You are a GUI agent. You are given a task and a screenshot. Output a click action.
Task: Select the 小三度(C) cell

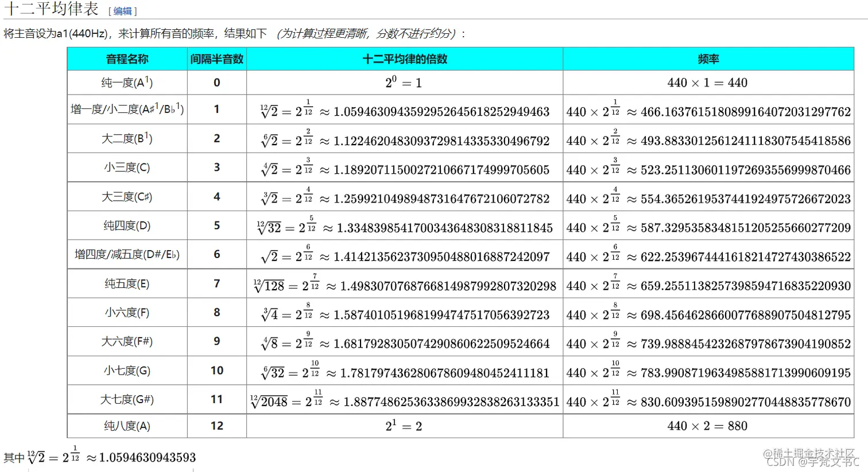pos(127,167)
